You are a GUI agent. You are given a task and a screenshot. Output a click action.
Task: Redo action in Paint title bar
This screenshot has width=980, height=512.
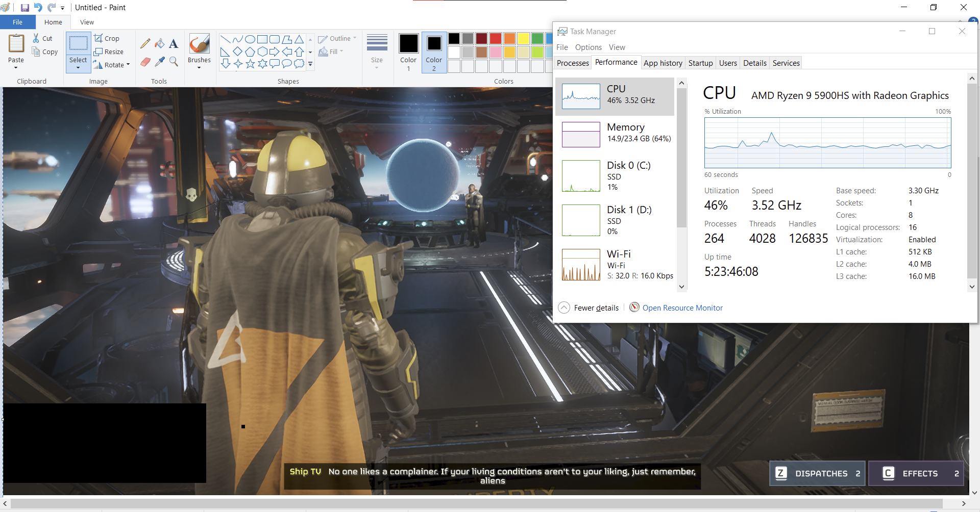click(x=52, y=8)
